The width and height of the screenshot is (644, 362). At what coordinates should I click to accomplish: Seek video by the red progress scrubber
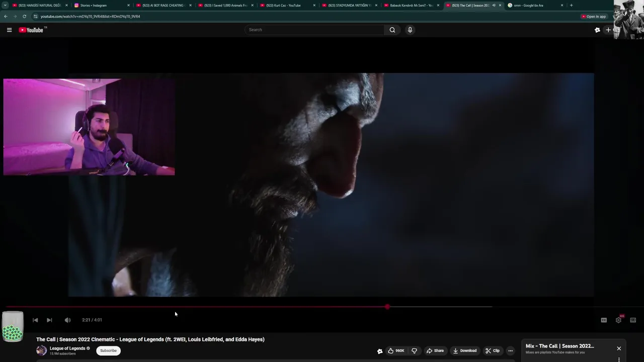(387, 307)
